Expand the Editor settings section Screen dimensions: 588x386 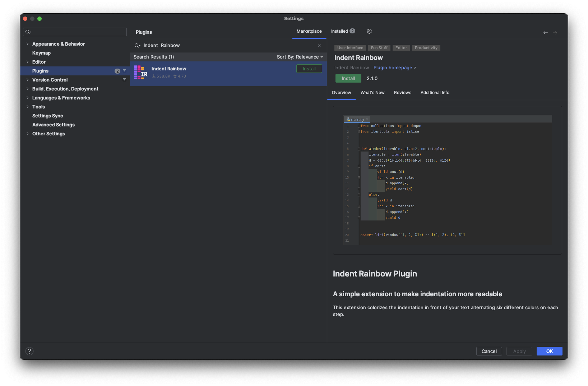pos(28,62)
